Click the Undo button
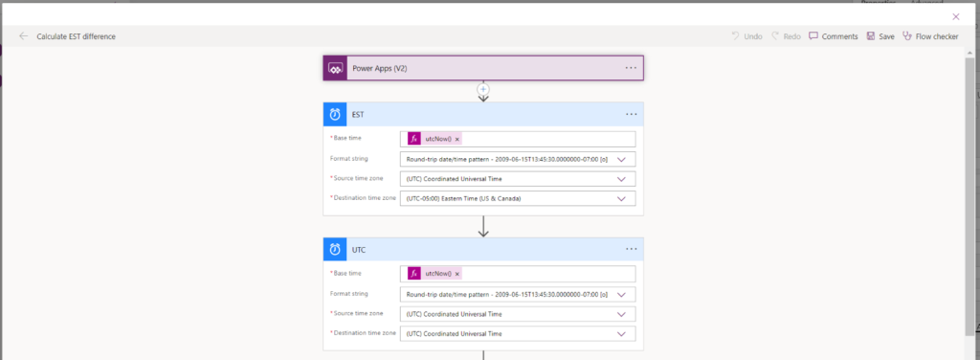Image resolution: width=980 pixels, height=360 pixels. point(746,36)
